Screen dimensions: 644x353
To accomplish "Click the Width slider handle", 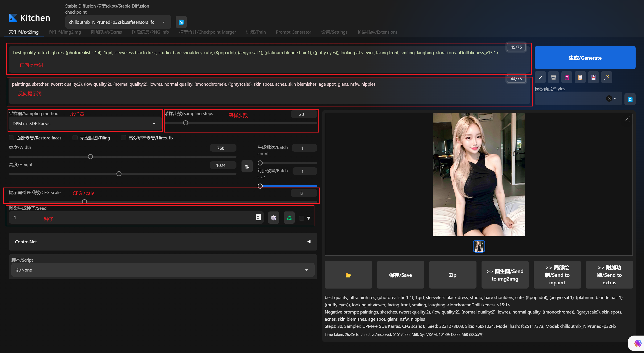I will coord(90,157).
